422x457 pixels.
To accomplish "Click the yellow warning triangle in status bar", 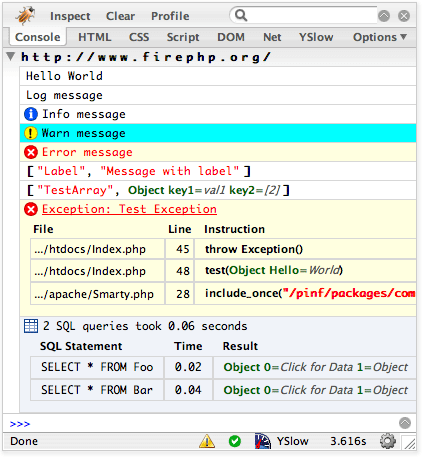I will (x=207, y=441).
